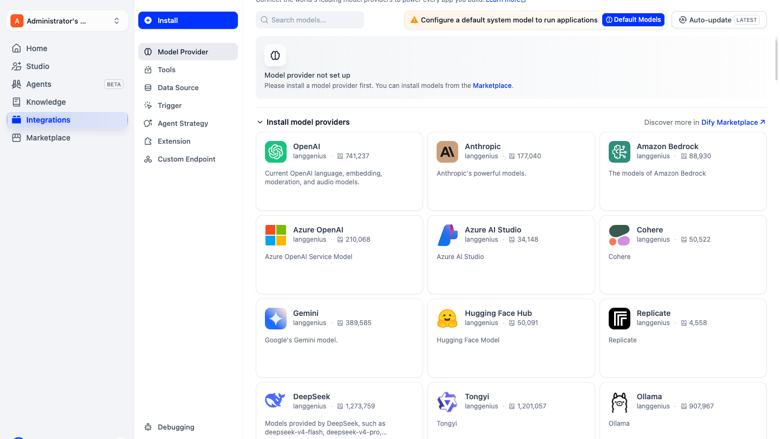The height and width of the screenshot is (439, 780).
Task: Click the Gemini star logo
Action: coord(276,319)
